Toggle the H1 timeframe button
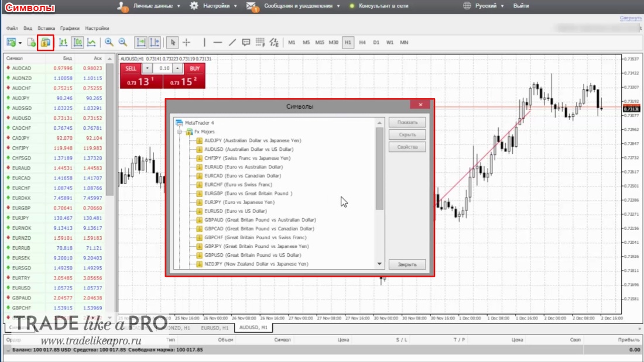 (x=348, y=42)
